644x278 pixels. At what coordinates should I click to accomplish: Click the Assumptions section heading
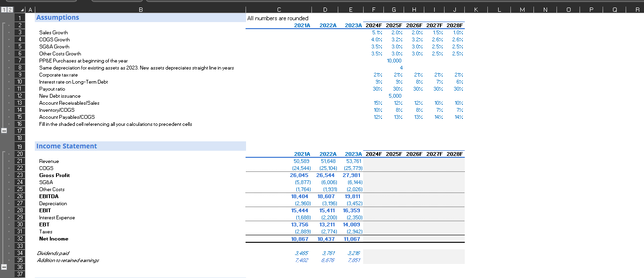(x=57, y=17)
